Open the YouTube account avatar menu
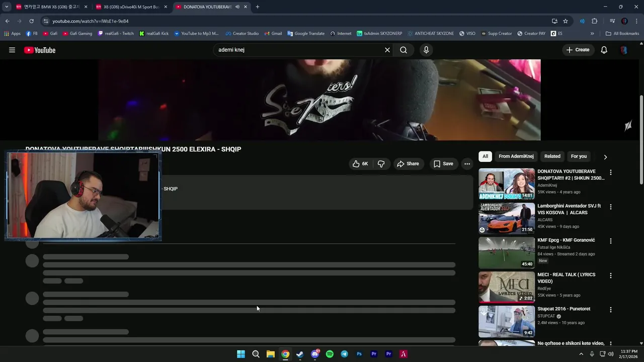Viewport: 644px width, 362px height. click(624, 50)
